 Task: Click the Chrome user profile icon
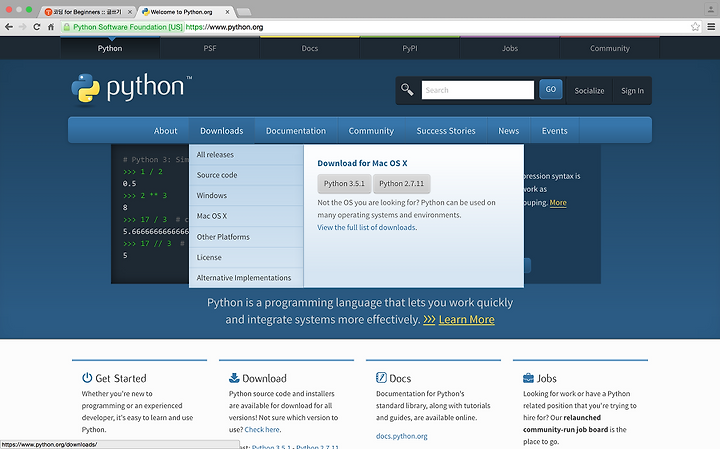click(x=710, y=9)
